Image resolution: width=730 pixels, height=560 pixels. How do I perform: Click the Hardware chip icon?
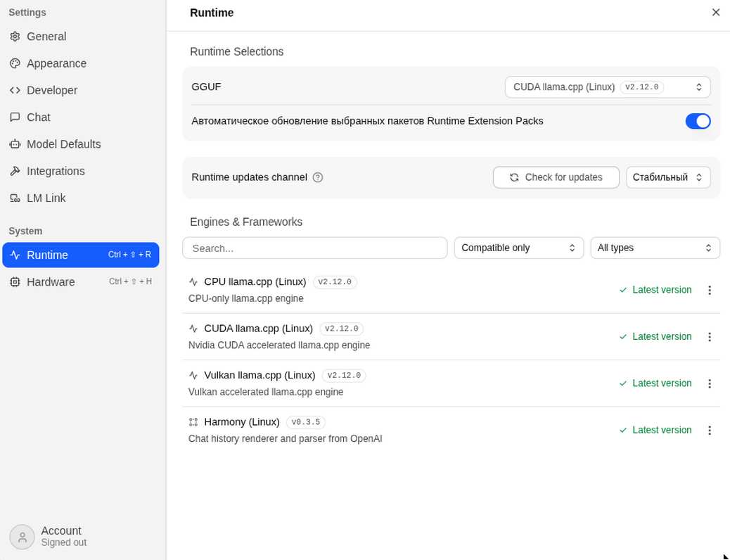pyautogui.click(x=15, y=282)
